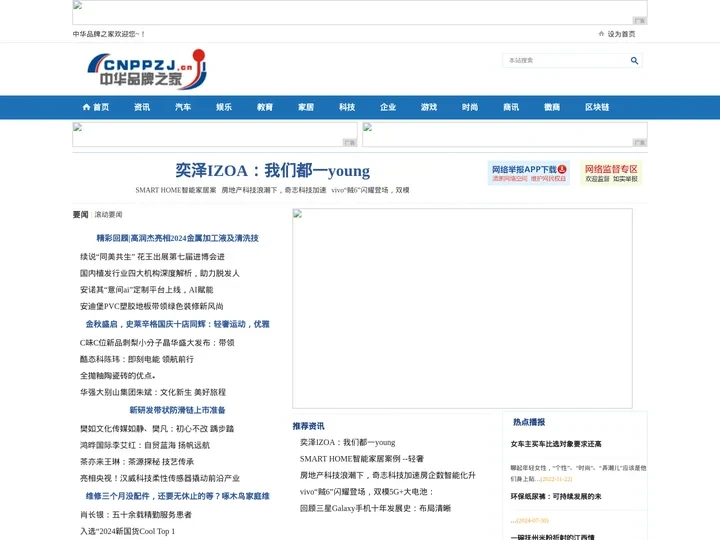Open article 维修三个月没配件，还要无休止的等
Viewport: 720px width, 540px height.
[x=177, y=496]
